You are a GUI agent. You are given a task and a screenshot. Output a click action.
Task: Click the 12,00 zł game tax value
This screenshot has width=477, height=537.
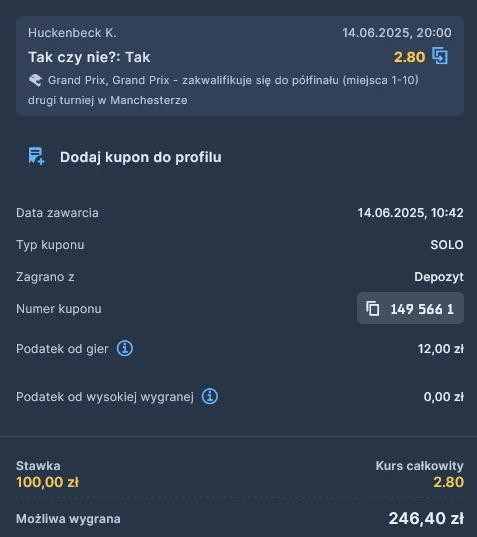tap(441, 349)
